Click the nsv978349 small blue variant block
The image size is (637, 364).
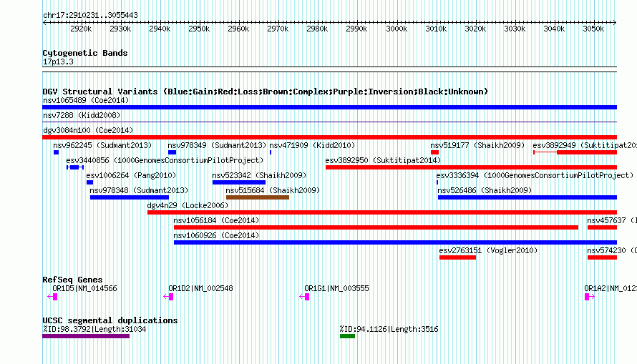(x=172, y=152)
